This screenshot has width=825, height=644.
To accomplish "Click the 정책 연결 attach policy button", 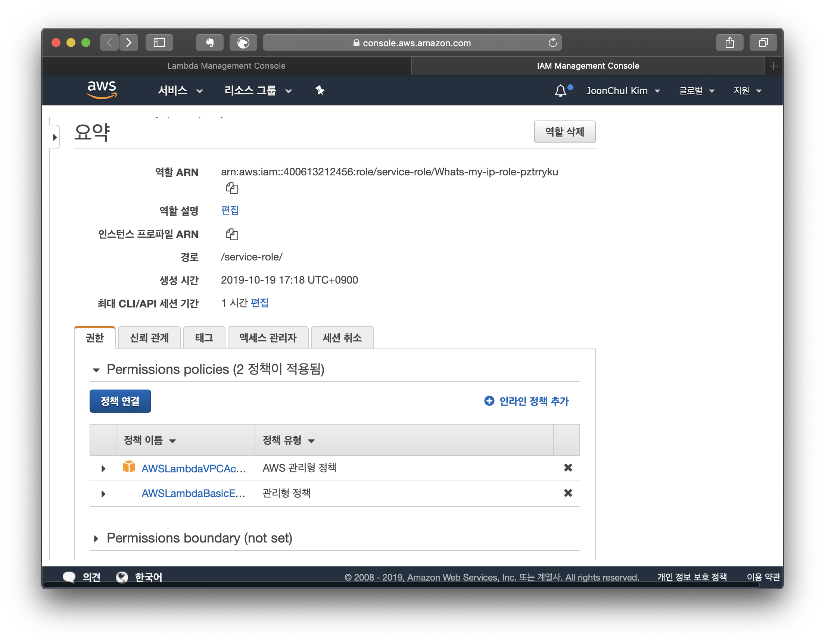I will pos(120,401).
